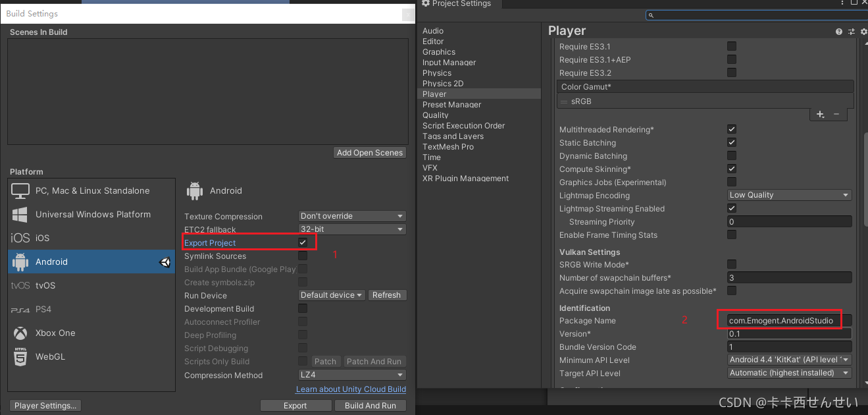868x415 pixels.
Task: Click the Unity logo beside Android platform
Action: [x=165, y=262]
